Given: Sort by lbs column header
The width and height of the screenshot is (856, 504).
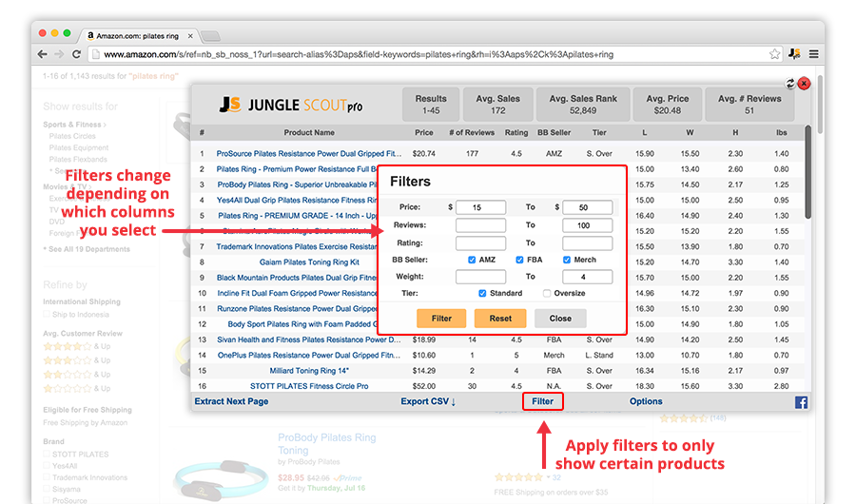Looking at the screenshot, I should (781, 133).
